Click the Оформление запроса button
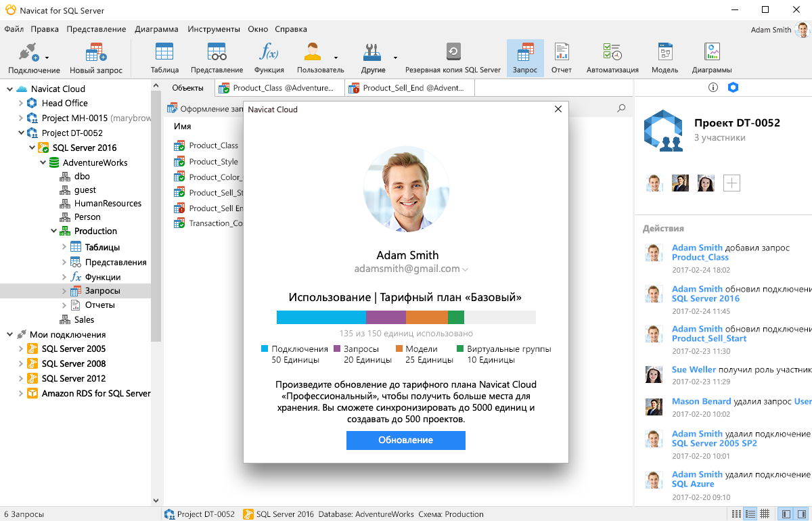Viewport: 812px width, 521px height. coord(206,109)
